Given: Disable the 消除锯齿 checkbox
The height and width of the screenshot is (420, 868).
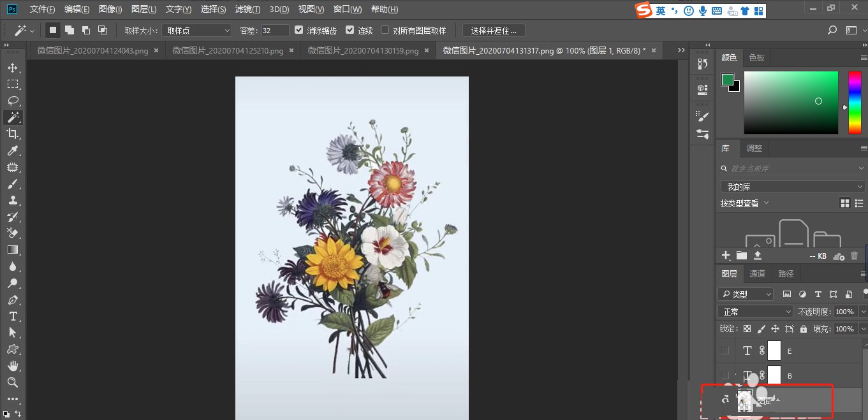Looking at the screenshot, I should pyautogui.click(x=298, y=29).
